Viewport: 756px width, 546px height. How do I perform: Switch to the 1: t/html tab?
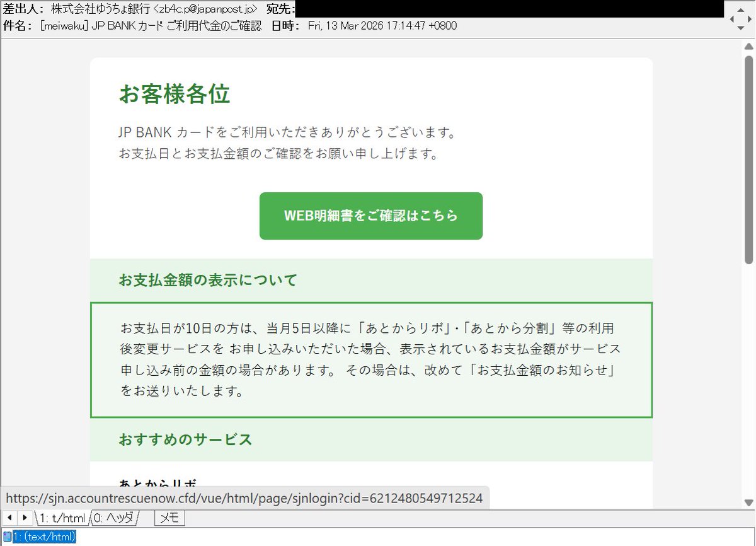pos(61,518)
